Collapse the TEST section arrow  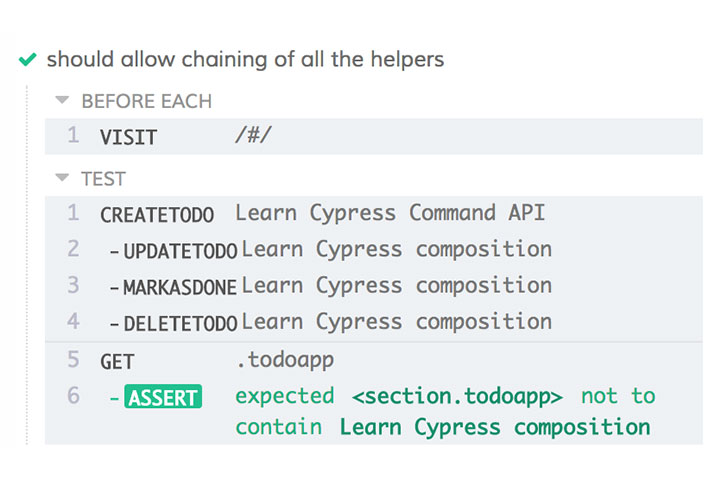(62, 179)
